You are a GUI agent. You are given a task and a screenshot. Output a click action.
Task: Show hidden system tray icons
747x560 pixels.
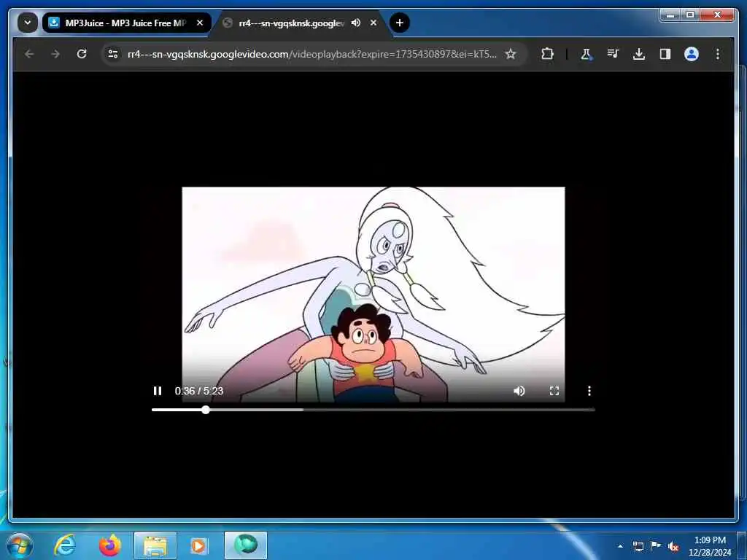[620, 546]
